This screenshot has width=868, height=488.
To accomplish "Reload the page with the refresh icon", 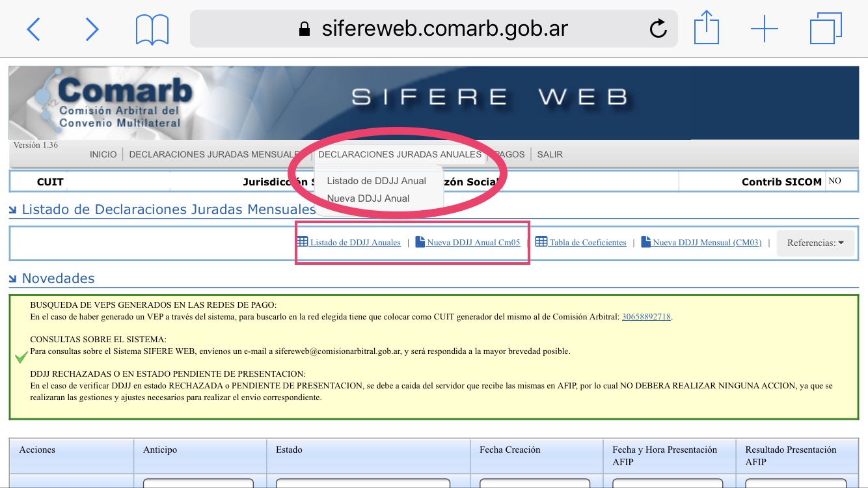I will click(658, 29).
